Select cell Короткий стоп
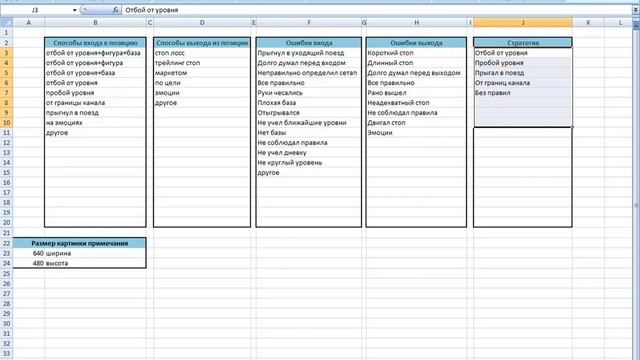 [x=416, y=53]
